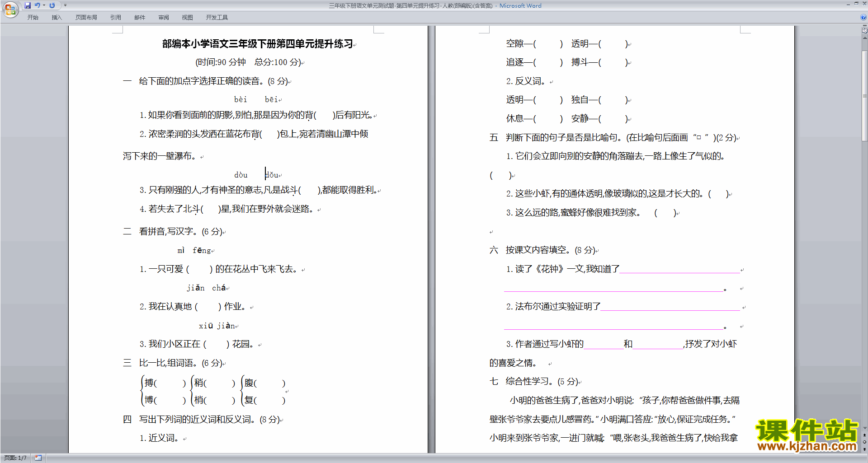Click the document title 部编本小学语文三年级下册第四单元提升练习
This screenshot has height=463, width=868.
[258, 44]
